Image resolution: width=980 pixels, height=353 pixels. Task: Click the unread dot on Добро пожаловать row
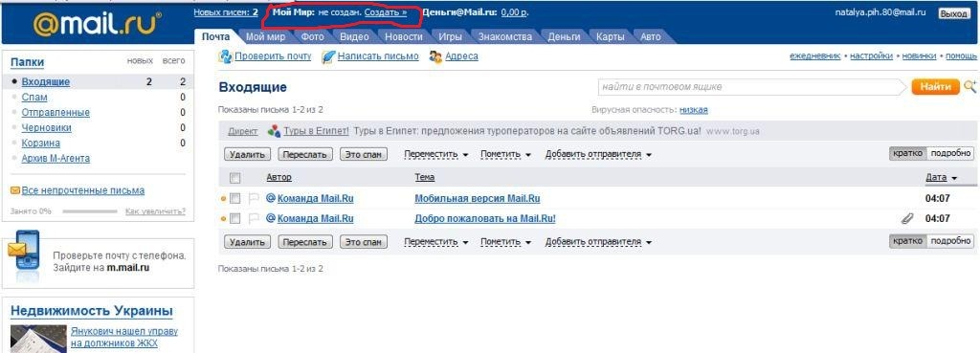click(x=224, y=219)
